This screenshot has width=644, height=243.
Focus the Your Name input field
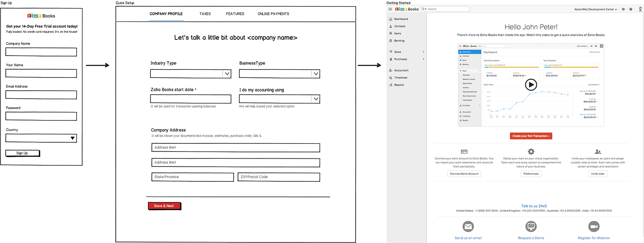tap(41, 73)
